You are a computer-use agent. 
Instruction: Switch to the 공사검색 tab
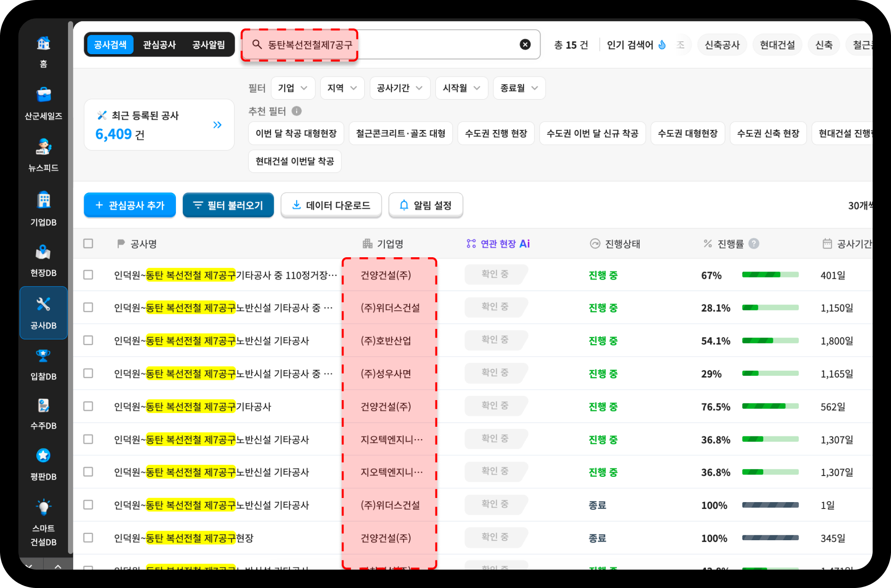click(110, 45)
